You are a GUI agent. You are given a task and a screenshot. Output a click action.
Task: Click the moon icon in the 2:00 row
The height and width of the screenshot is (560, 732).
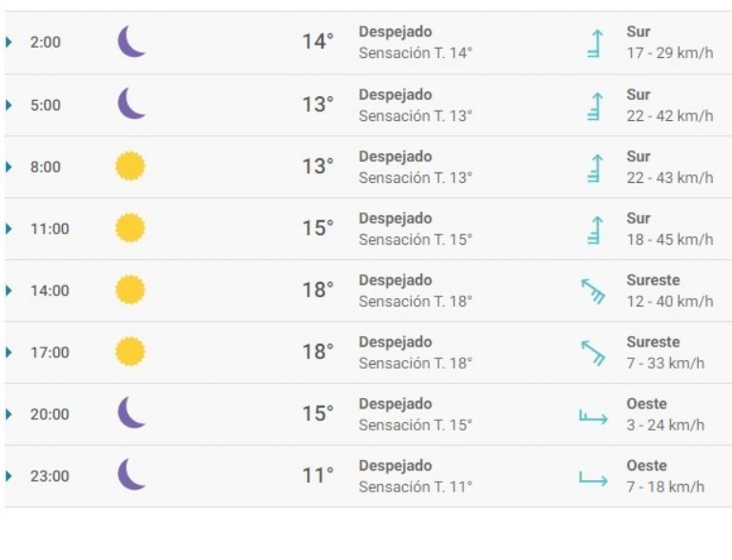132,42
